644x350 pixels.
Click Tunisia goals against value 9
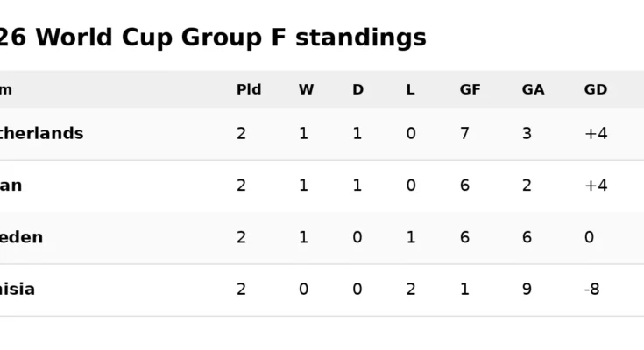point(527,290)
